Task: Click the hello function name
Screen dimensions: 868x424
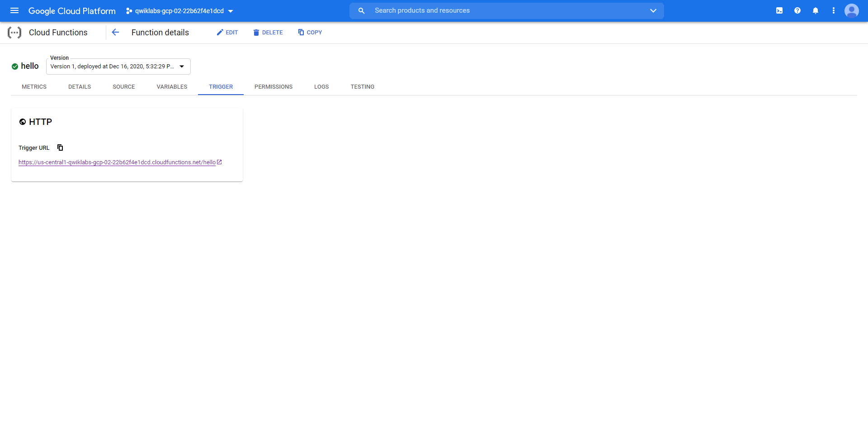Action: point(30,66)
